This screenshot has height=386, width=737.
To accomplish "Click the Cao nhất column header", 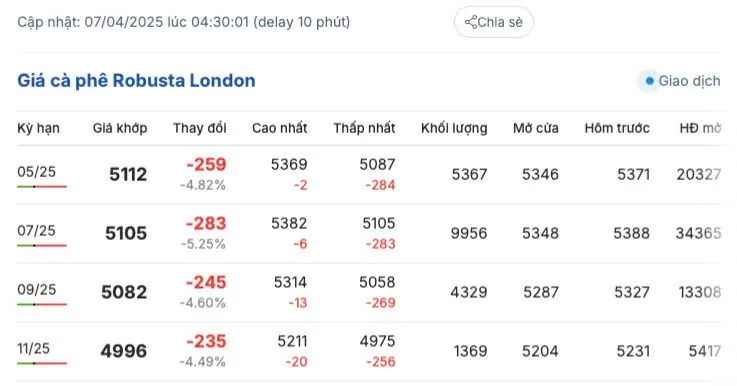I will coord(280,128).
